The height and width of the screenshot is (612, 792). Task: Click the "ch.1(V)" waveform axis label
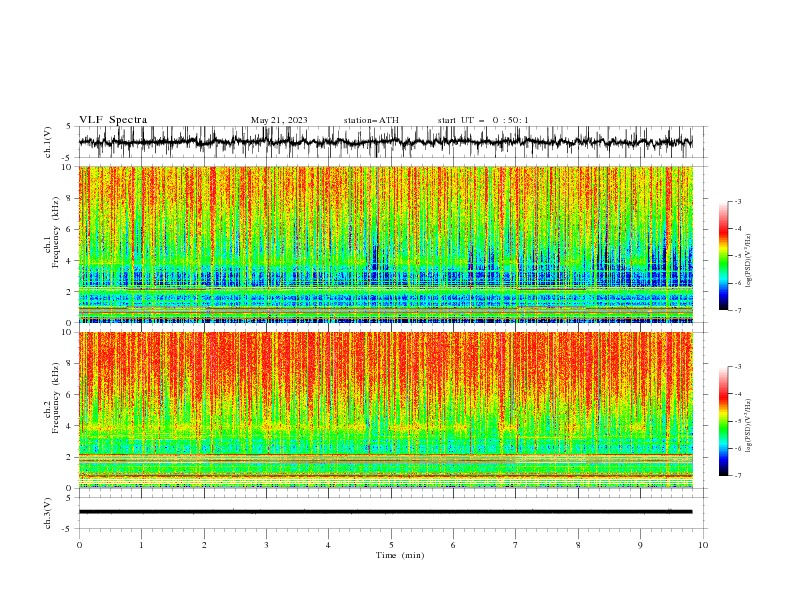coord(48,142)
